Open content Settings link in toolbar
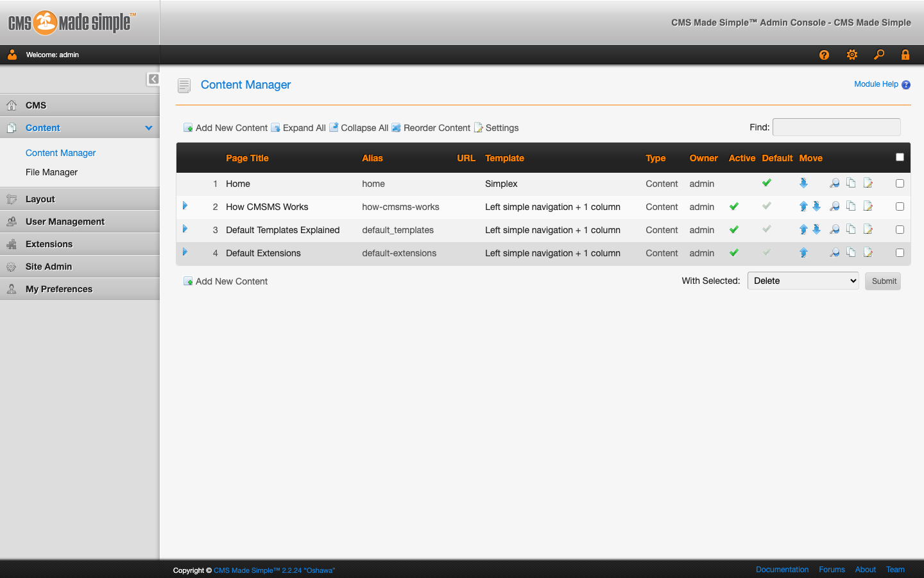Viewport: 924px width, 578px height. [x=496, y=128]
